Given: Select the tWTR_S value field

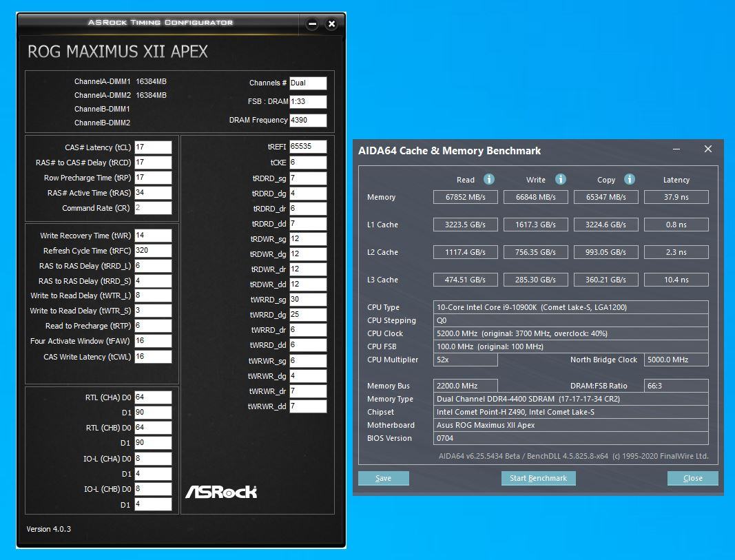Looking at the screenshot, I should tap(154, 310).
